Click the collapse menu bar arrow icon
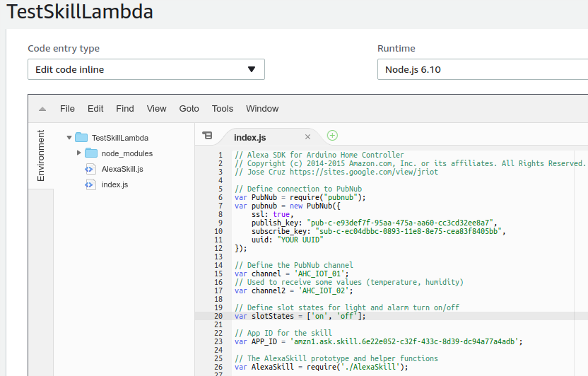The width and height of the screenshot is (588, 376). [42, 109]
